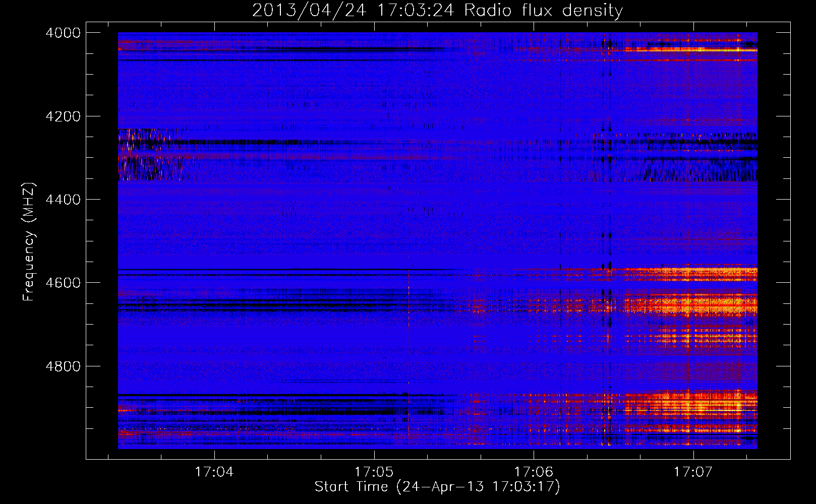Viewport: 816px width, 504px height.
Task: Click the 4000 frequency axis label
Action: (x=63, y=33)
